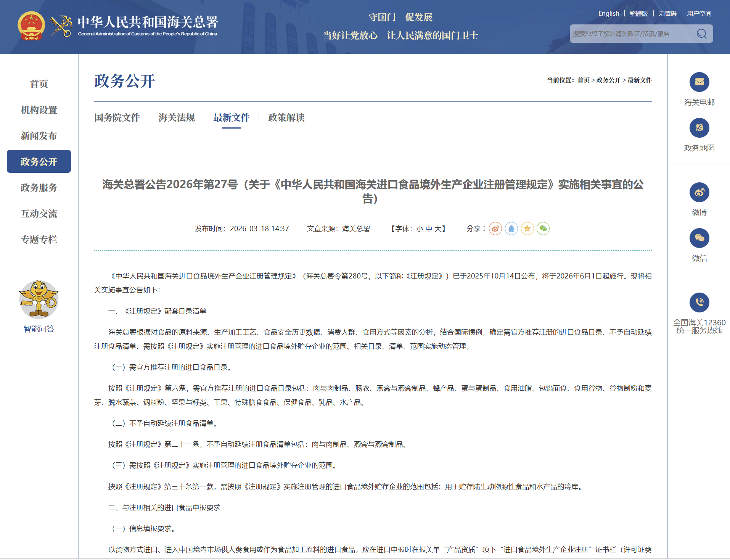Screen dimensions: 730x560
Task: Open the 微博 sidebar icon
Action: [699, 192]
